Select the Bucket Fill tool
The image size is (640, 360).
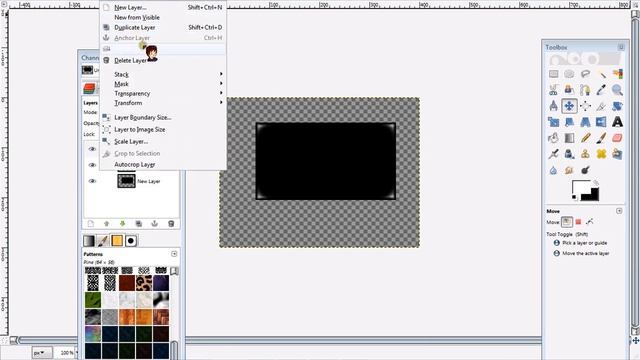pos(553,138)
